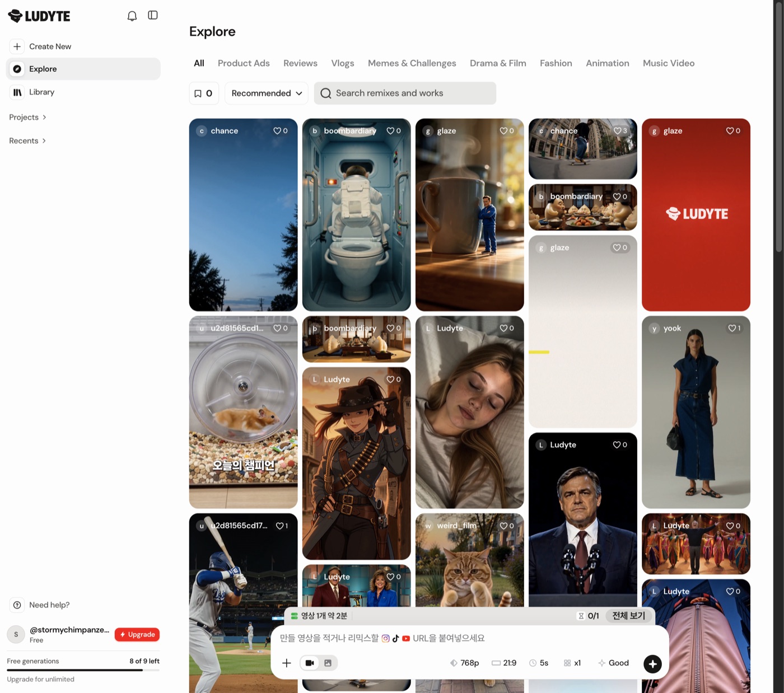Switch to Animation tab
The height and width of the screenshot is (693, 784).
[x=608, y=63]
